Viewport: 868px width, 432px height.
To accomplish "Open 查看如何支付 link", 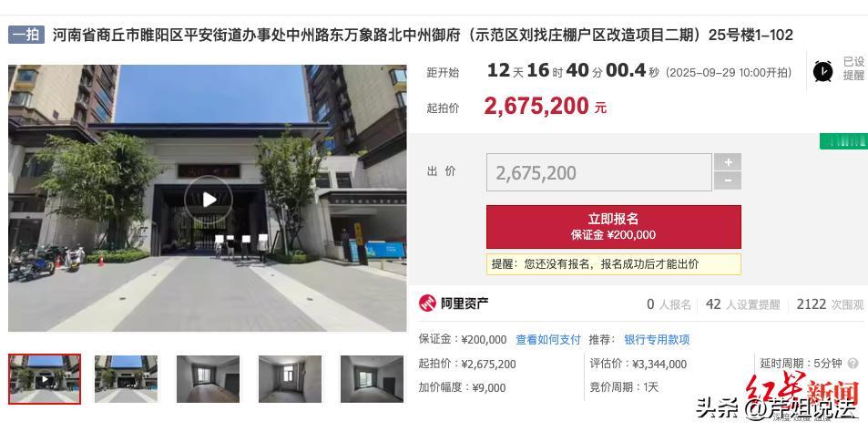I will pos(548,340).
